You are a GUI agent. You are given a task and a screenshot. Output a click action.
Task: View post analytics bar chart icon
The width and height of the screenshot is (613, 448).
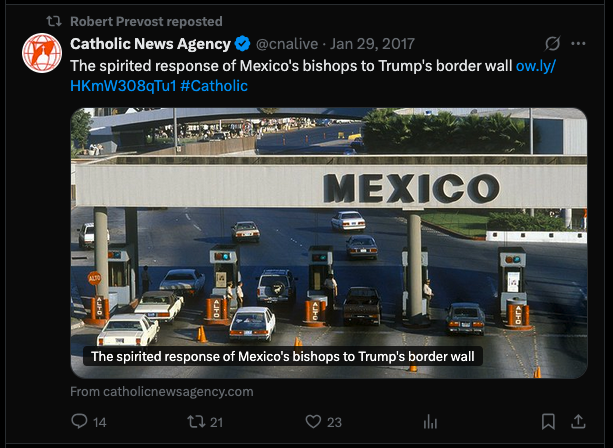(x=430, y=422)
